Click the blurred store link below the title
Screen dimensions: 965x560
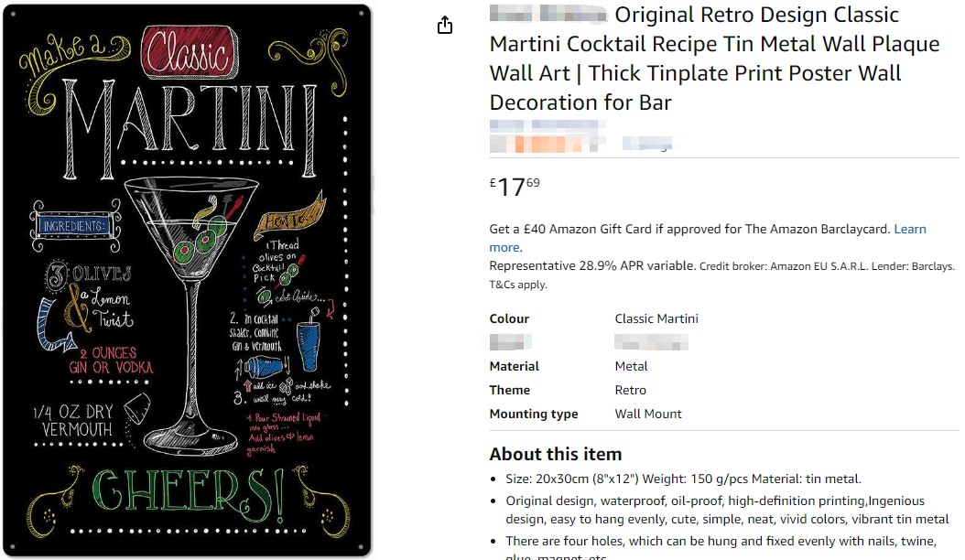coord(545,124)
